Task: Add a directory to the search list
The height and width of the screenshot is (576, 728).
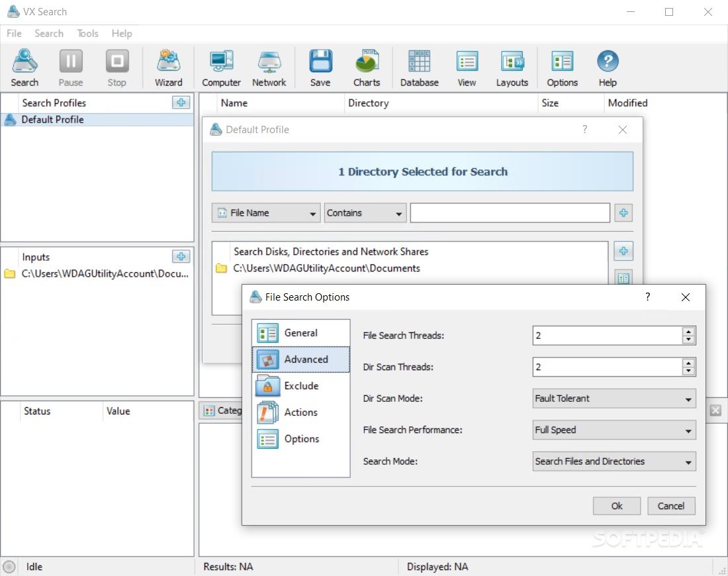Action: pyautogui.click(x=623, y=251)
